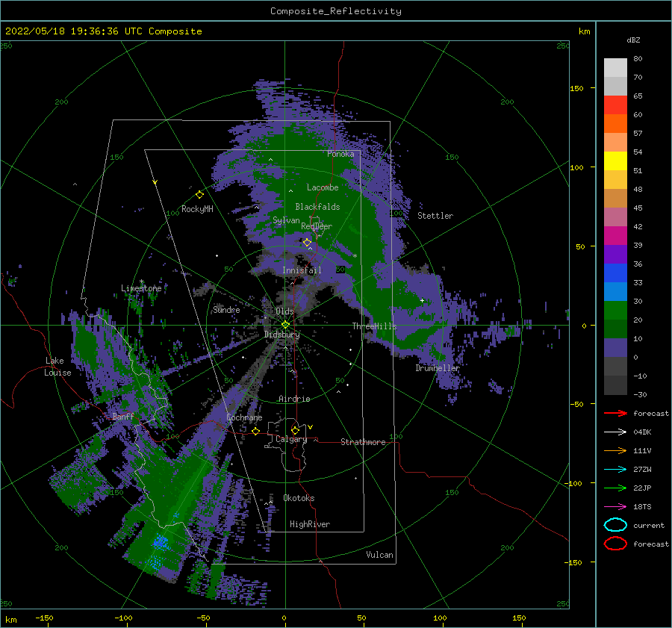Select the 65 dBZ red swatch
This screenshot has height=628, width=672.
click(615, 105)
